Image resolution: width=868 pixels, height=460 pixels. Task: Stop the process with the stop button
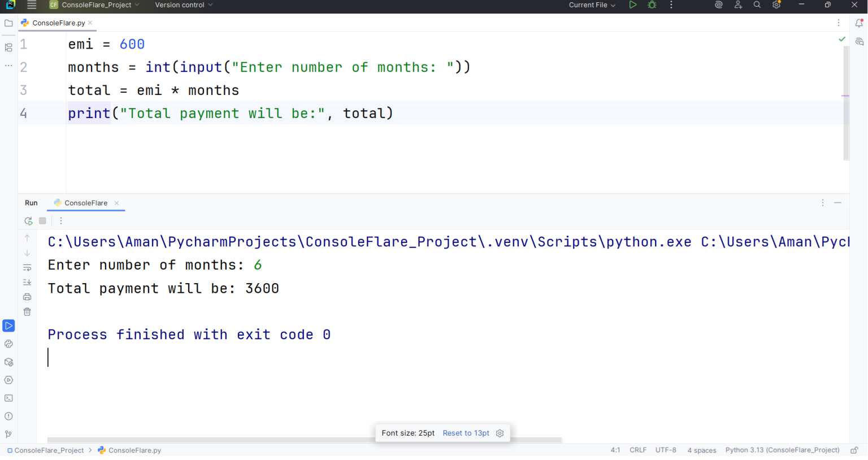click(42, 220)
